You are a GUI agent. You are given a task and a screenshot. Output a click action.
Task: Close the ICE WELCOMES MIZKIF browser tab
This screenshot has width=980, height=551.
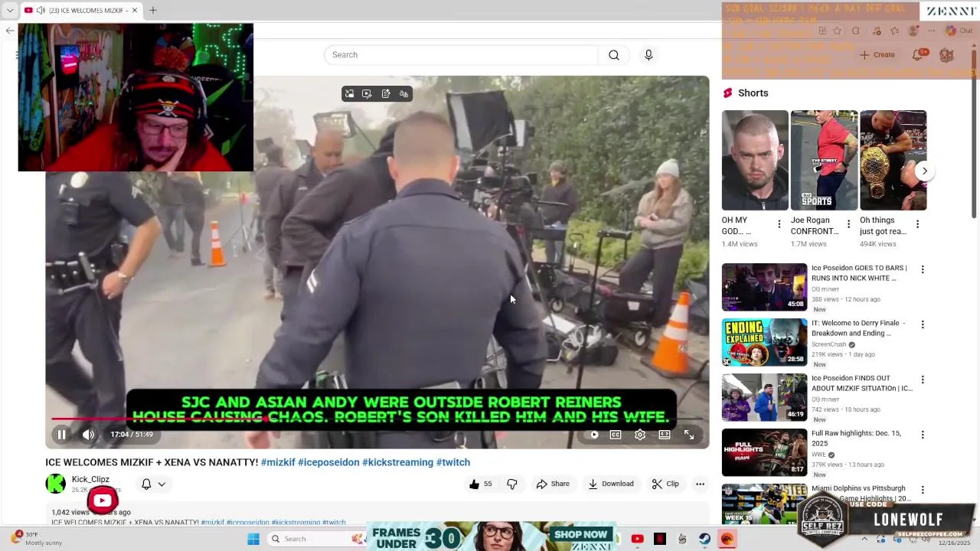click(x=135, y=10)
